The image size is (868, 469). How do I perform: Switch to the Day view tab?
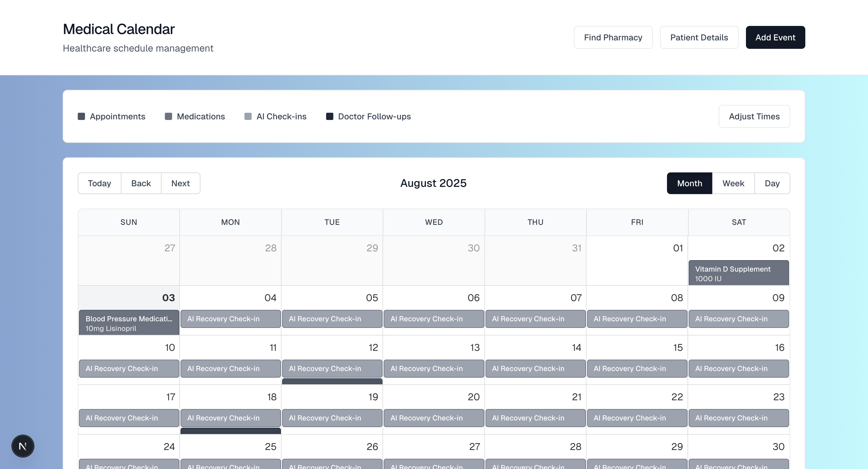pyautogui.click(x=772, y=183)
